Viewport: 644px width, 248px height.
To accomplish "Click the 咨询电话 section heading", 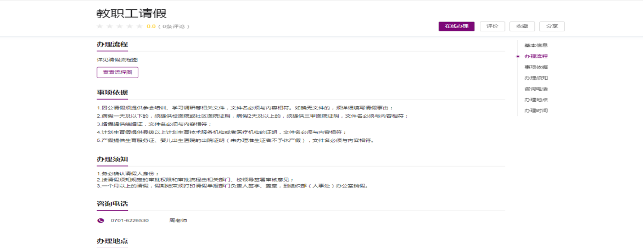I will tap(112, 204).
